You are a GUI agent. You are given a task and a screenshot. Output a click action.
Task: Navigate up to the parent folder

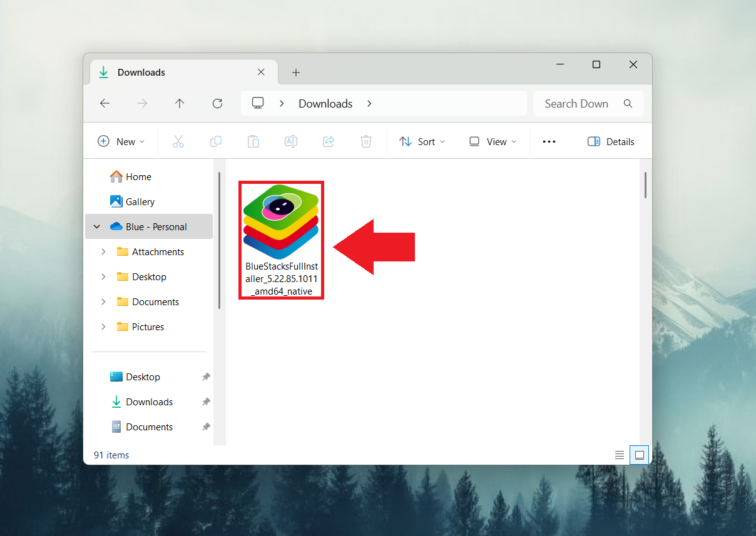click(180, 103)
